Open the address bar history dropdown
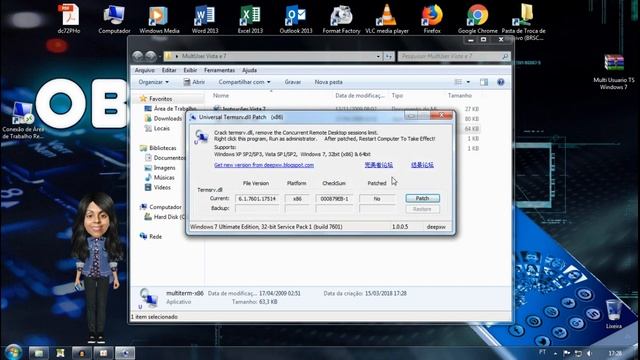The image size is (640, 360). [x=378, y=56]
